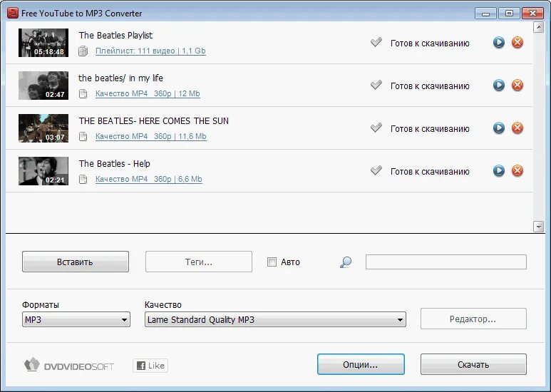
Task: Play HERE COMES THE SUN item
Action: coord(499,128)
